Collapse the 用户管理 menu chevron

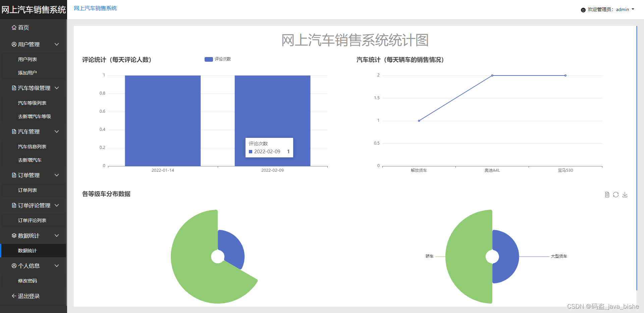tap(57, 44)
